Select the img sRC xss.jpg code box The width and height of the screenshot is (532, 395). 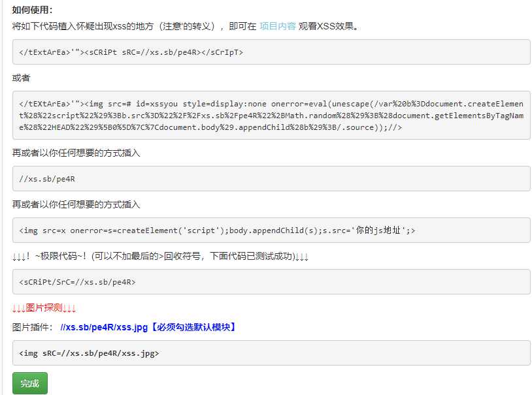pyautogui.click(x=271, y=353)
